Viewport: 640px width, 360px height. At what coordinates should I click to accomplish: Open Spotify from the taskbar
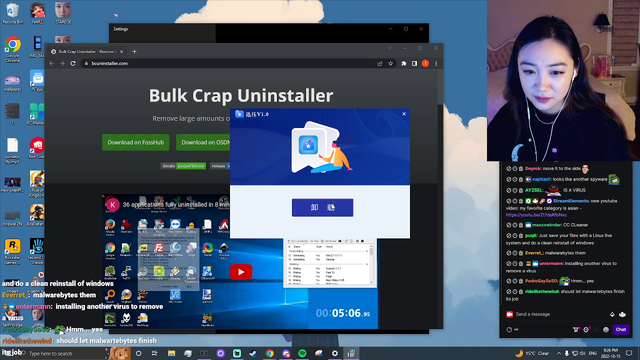click(302, 353)
